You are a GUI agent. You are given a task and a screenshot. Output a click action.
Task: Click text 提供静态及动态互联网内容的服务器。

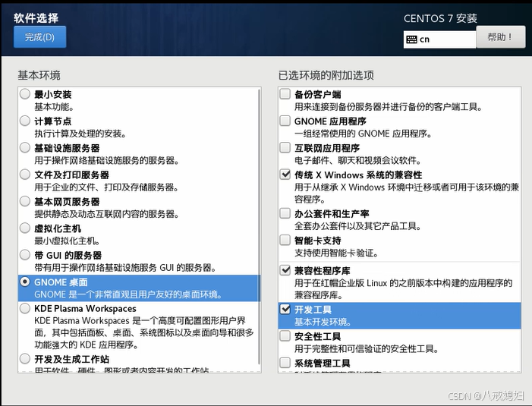pyautogui.click(x=106, y=214)
